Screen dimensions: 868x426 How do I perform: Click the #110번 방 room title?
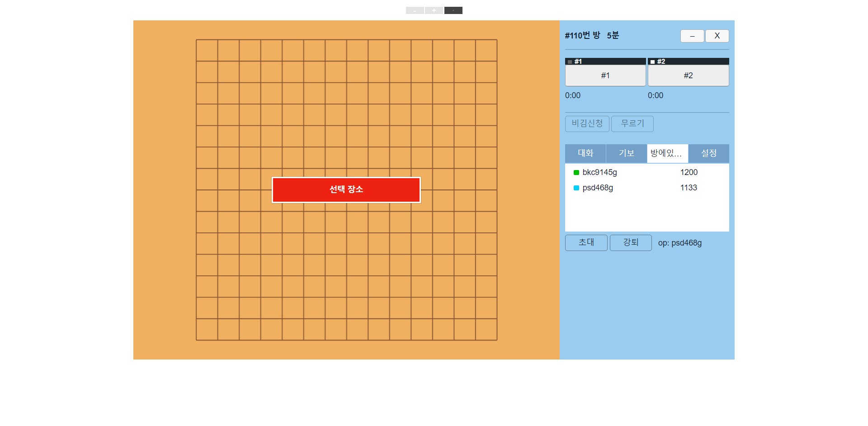click(x=583, y=35)
